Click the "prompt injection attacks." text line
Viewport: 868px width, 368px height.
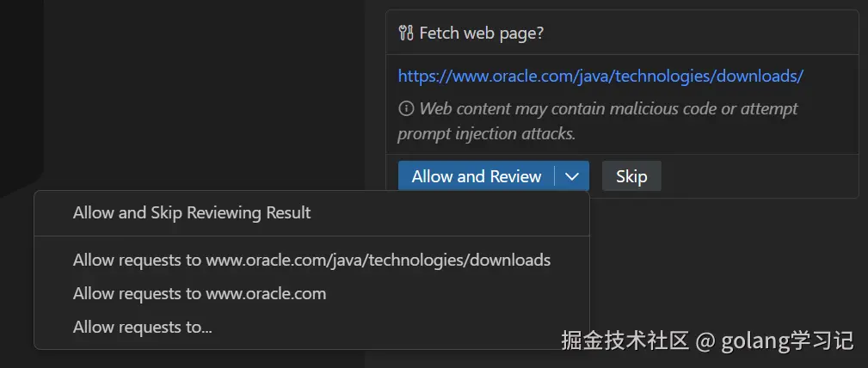486,134
